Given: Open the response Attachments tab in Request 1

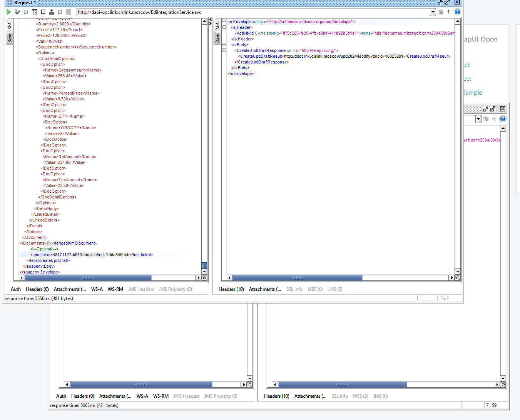Looking at the screenshot, I should [x=265, y=289].
